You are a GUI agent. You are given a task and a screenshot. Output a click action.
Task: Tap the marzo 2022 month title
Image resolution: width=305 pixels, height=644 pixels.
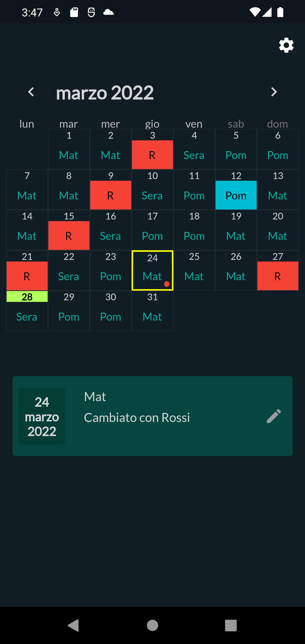click(x=105, y=93)
